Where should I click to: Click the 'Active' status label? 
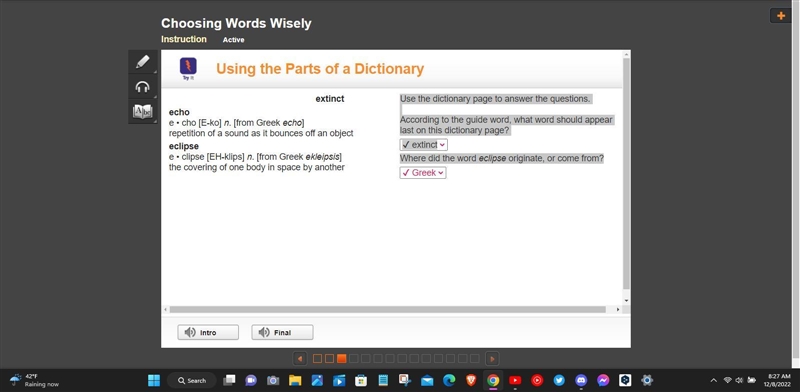[x=233, y=40]
